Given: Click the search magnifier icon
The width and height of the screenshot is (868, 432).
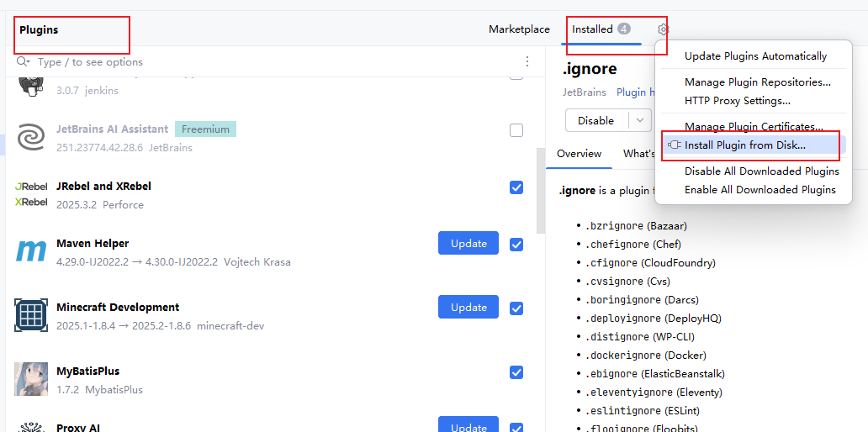Looking at the screenshot, I should pos(23,61).
